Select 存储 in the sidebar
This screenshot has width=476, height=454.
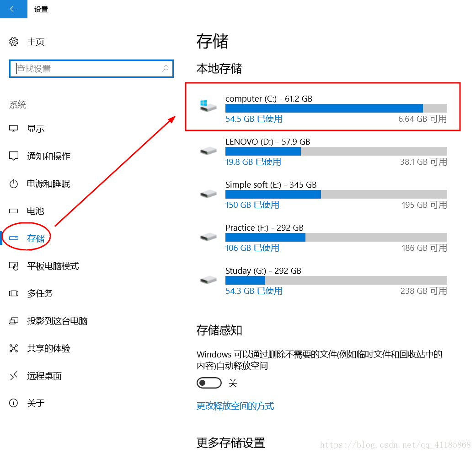tap(36, 238)
